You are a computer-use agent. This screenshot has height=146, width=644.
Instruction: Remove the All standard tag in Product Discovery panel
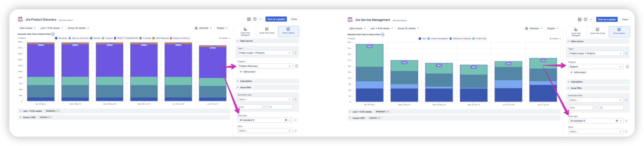pyautogui.click(x=253, y=120)
